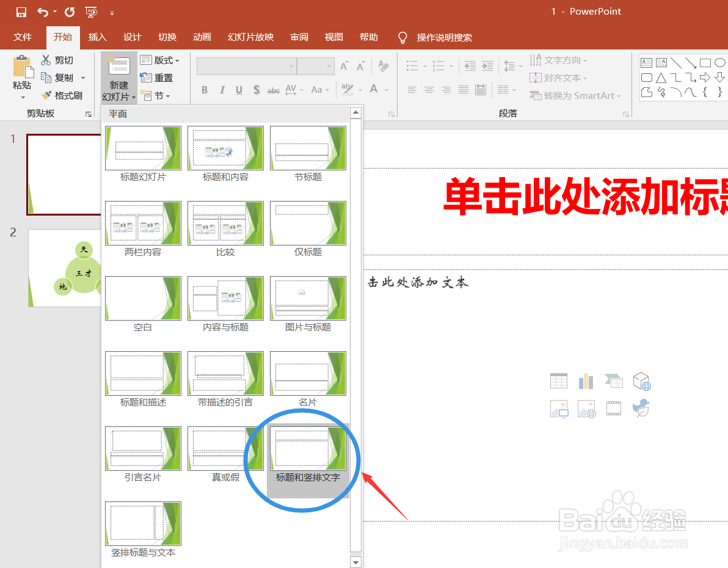Open the font size combo box

point(316,66)
